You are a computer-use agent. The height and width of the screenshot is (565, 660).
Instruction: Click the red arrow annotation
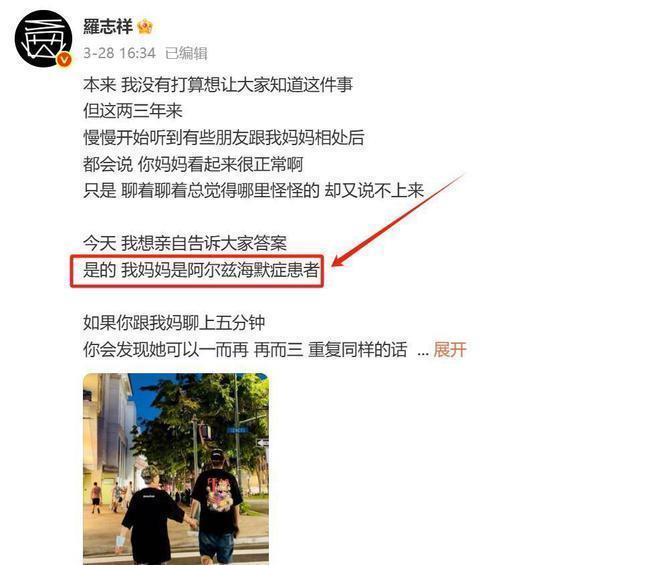(x=397, y=221)
